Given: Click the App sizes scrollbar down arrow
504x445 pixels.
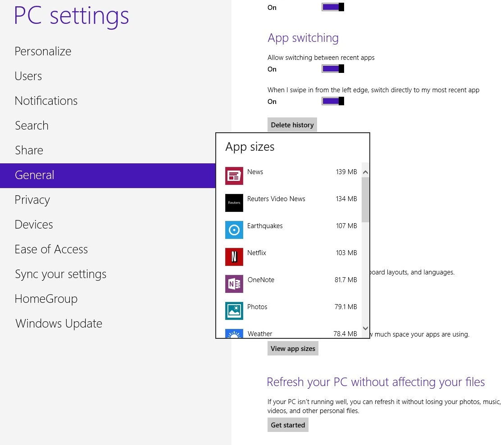Looking at the screenshot, I should pos(365,328).
